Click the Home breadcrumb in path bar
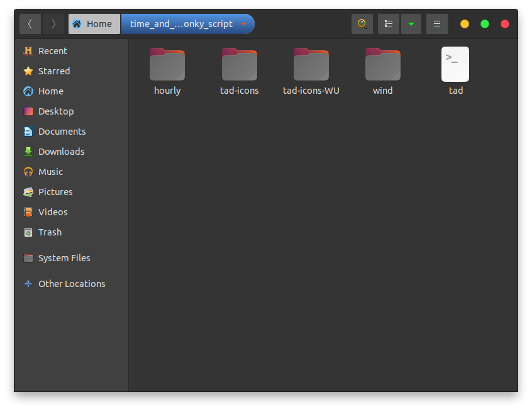The width and height of the screenshot is (532, 411). pos(94,24)
